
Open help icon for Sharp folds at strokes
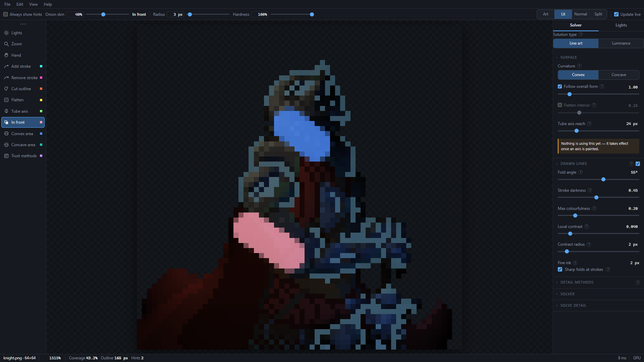click(608, 269)
